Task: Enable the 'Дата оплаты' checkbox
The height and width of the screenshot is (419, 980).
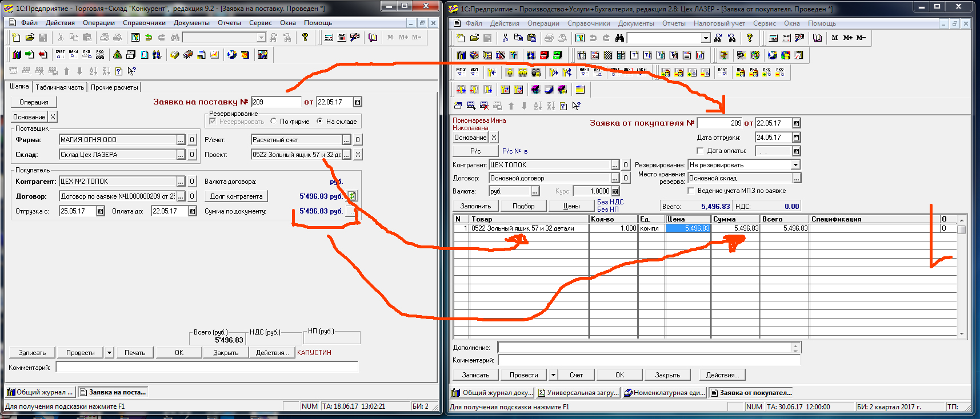Action: [700, 151]
